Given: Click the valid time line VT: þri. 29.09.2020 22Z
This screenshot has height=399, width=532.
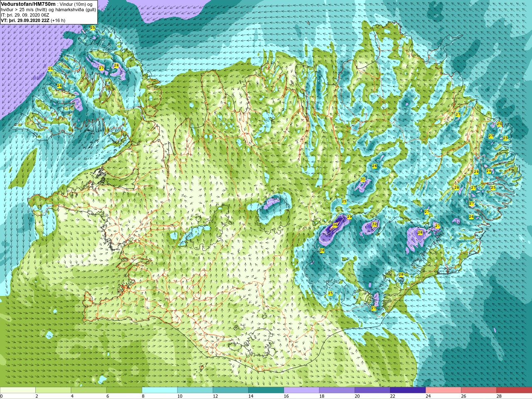Looking at the screenshot, I should (25, 20).
